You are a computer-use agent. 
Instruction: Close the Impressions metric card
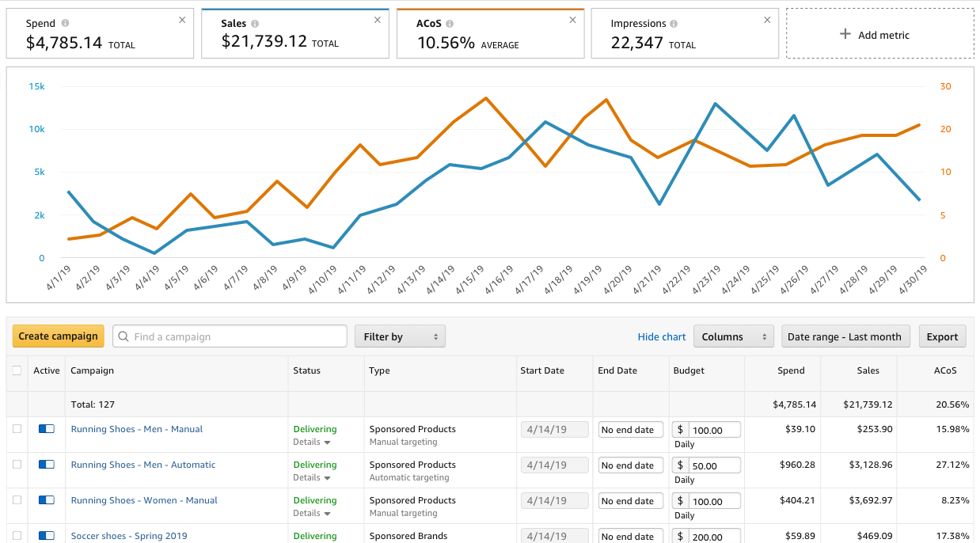click(767, 20)
